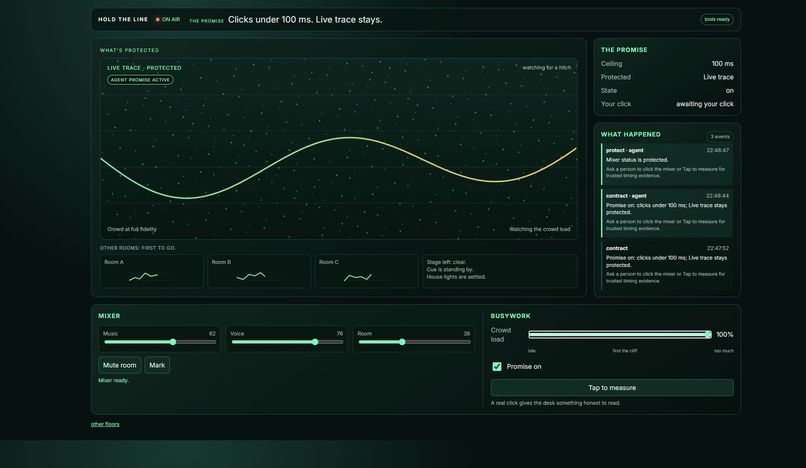The height and width of the screenshot is (468, 806).
Task: Tap the 'Tap to measure' button
Action: [x=612, y=388]
